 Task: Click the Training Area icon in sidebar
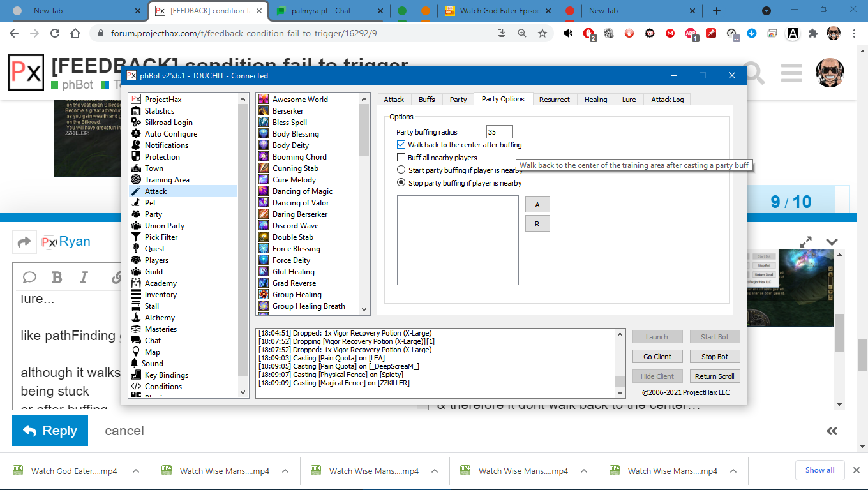[135, 180]
